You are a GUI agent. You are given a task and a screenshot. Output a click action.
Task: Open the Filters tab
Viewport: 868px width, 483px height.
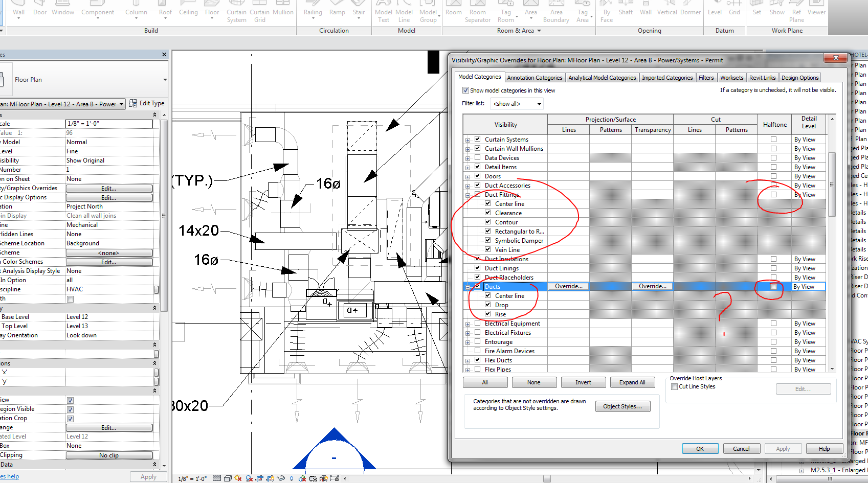coord(706,77)
